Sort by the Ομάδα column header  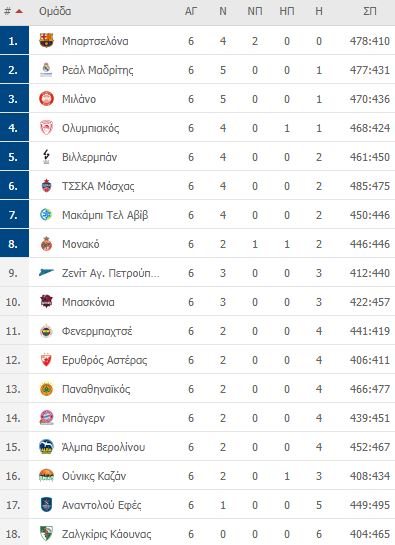[55, 11]
